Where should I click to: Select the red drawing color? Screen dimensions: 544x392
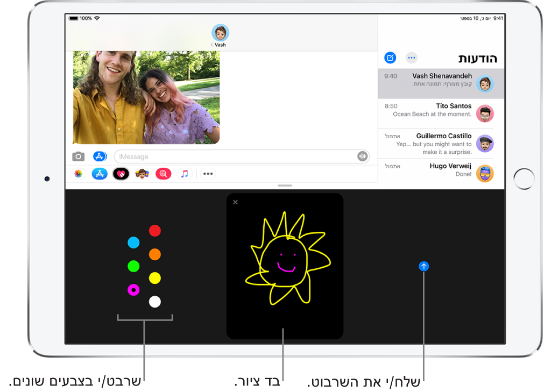coord(155,231)
